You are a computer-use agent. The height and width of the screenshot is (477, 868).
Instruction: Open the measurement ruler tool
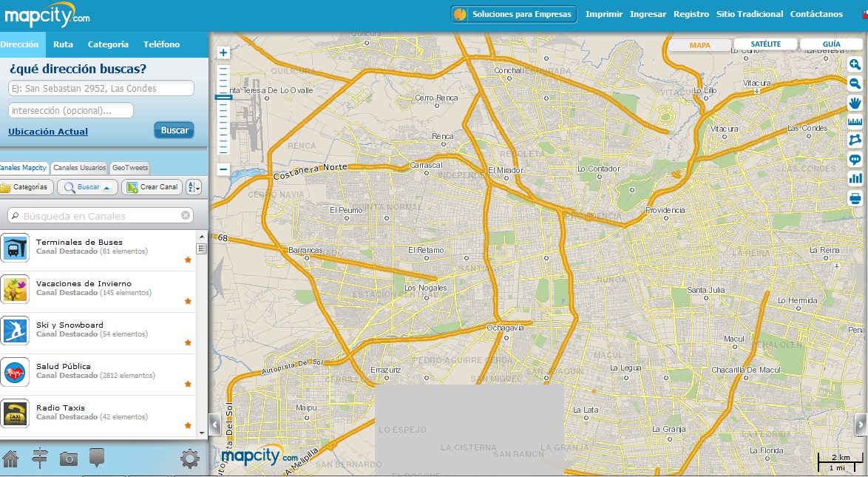click(x=855, y=121)
